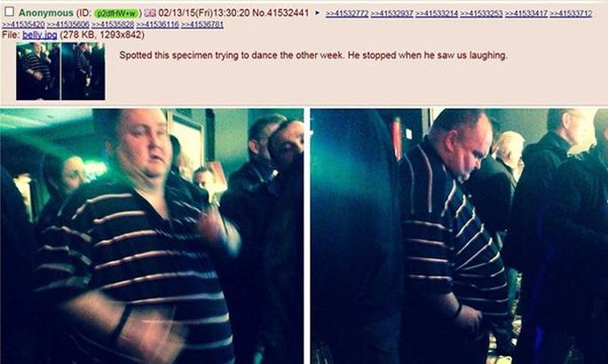The image size is (608, 364).
Task: Click the green poster ID badge
Action: (116, 13)
